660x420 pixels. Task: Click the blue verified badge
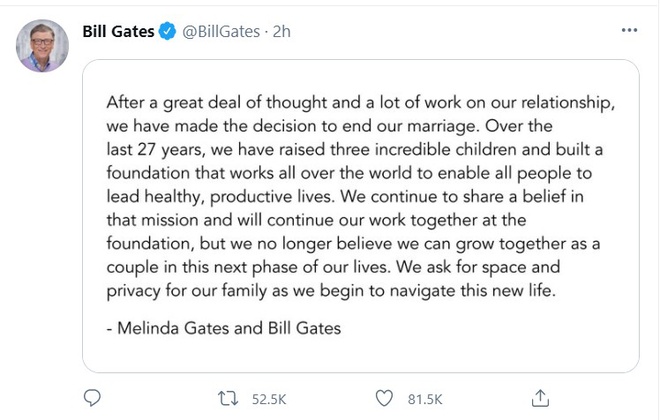167,31
